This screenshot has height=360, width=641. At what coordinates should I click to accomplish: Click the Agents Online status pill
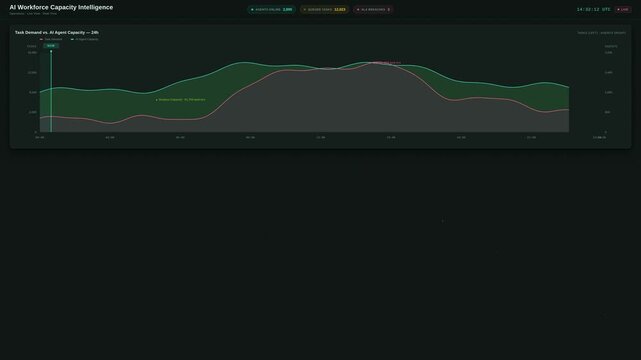pos(271,9)
